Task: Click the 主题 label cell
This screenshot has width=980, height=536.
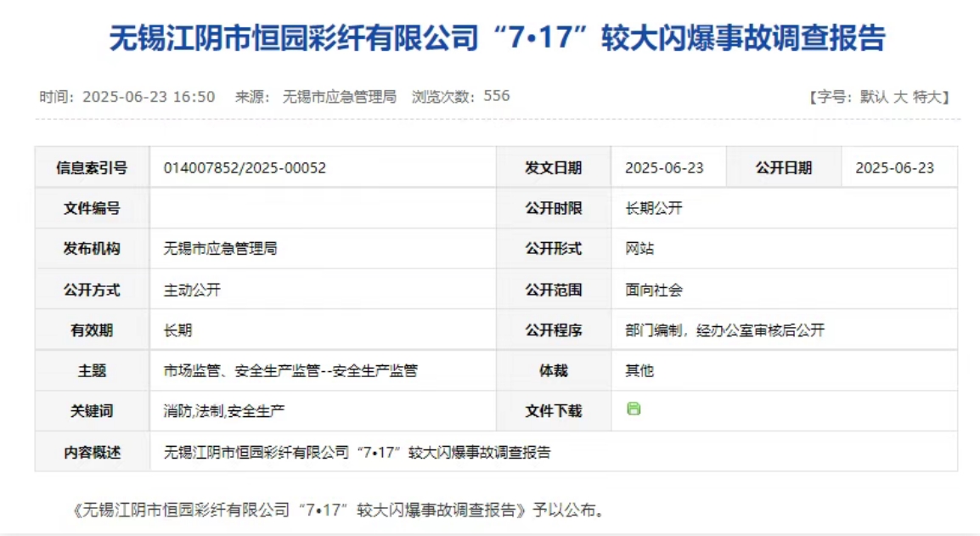Action: pyautogui.click(x=92, y=371)
